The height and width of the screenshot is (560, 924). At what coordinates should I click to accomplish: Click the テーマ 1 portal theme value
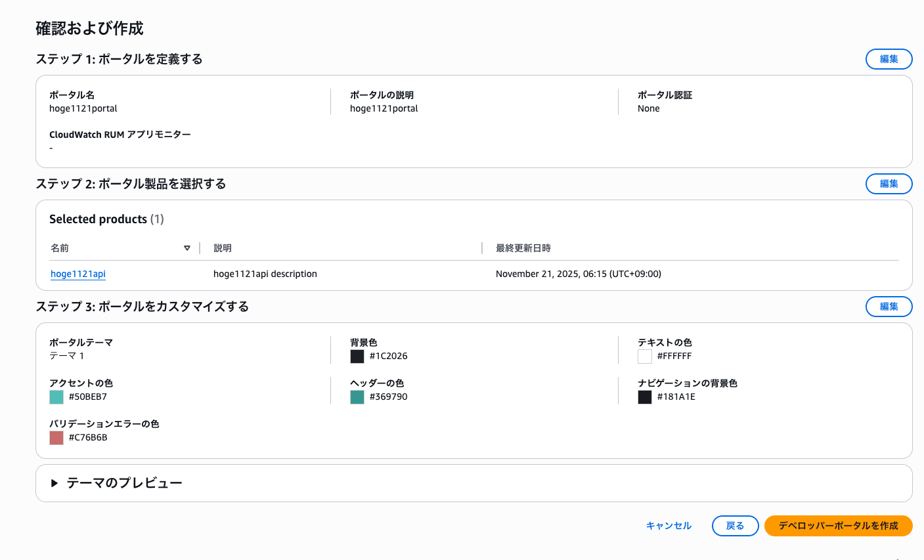tap(67, 356)
